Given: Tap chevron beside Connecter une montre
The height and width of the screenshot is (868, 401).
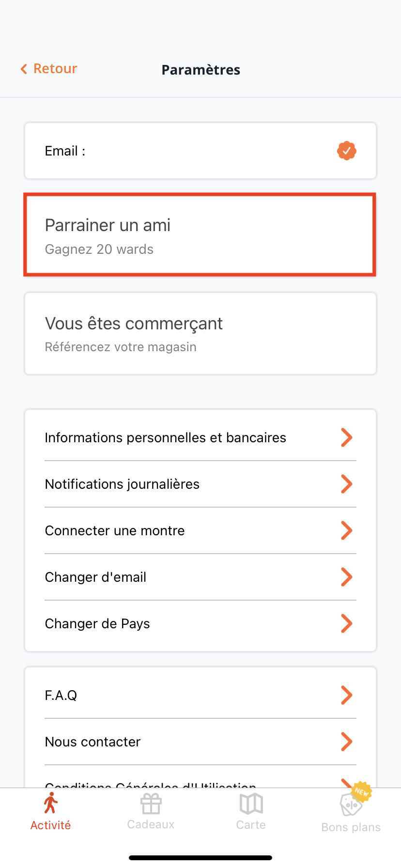Looking at the screenshot, I should point(346,530).
